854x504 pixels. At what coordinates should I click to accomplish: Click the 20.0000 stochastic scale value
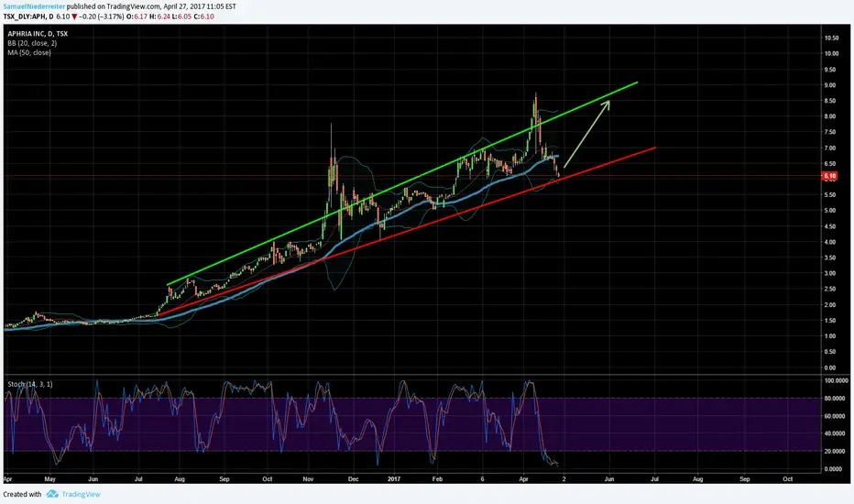(836, 451)
